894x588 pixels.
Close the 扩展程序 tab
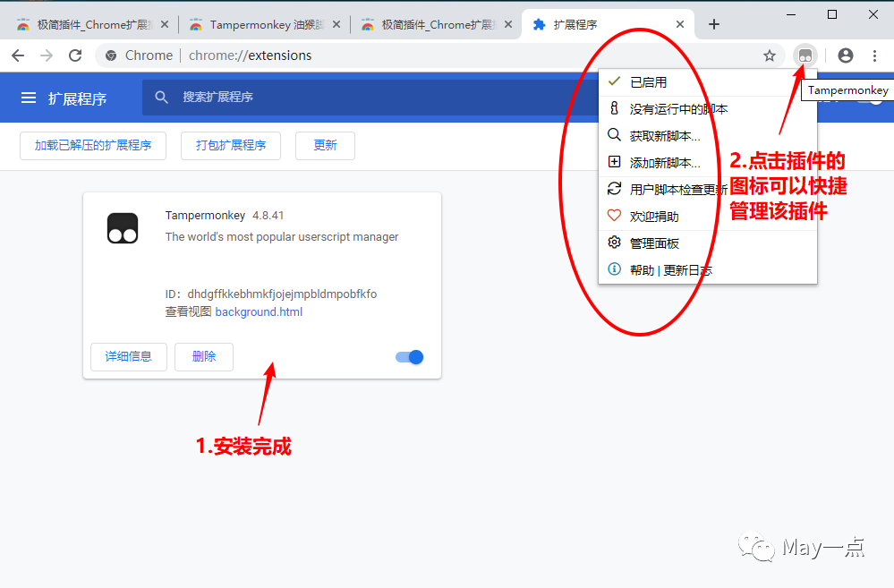pos(679,24)
